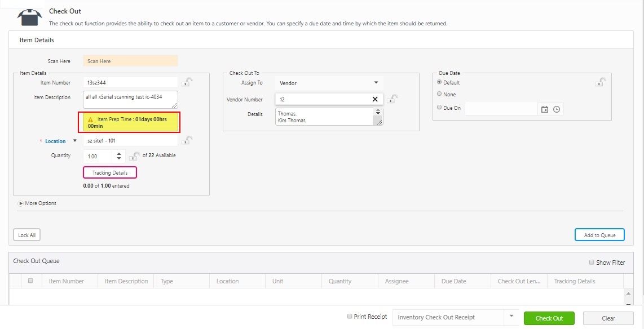Toggle the lock icon next to Location field
Screen dimensions: 644x329
click(187, 140)
